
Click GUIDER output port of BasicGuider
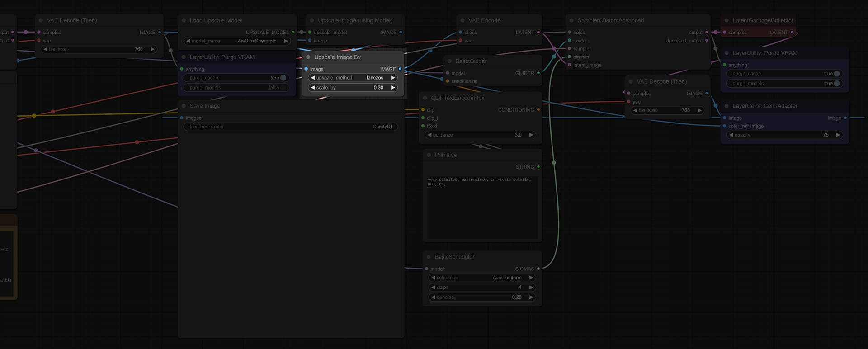click(538, 73)
